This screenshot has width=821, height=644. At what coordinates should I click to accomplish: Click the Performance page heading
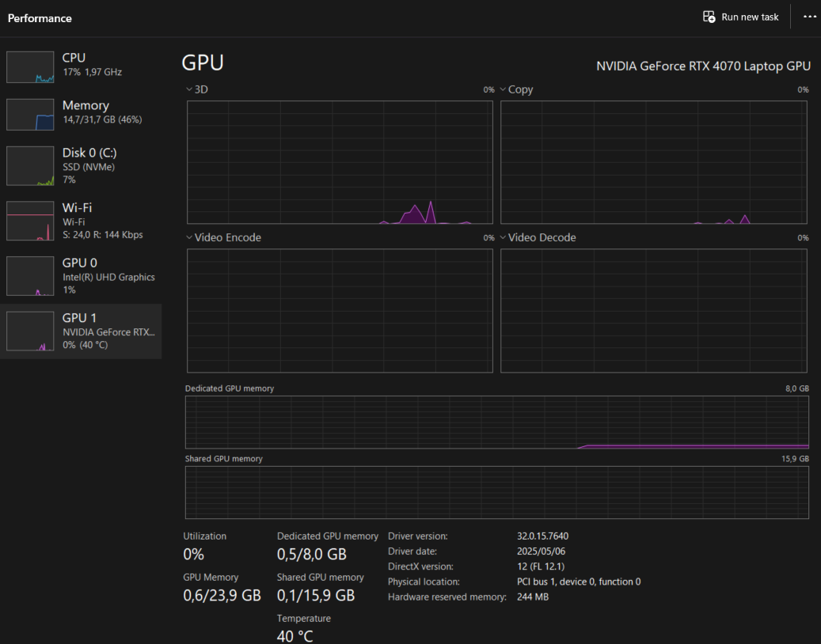click(x=40, y=17)
